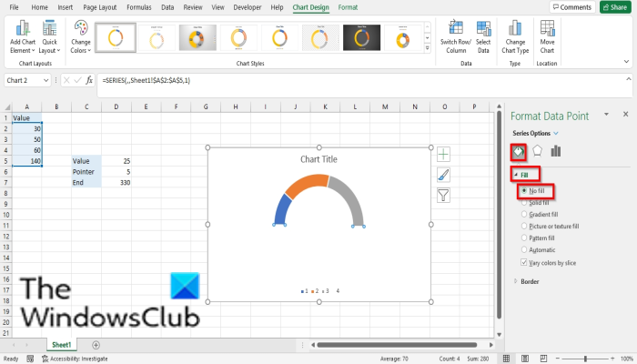Screen dimensions: 637x364
Task: Click Move Chart icon
Action: pos(547,37)
